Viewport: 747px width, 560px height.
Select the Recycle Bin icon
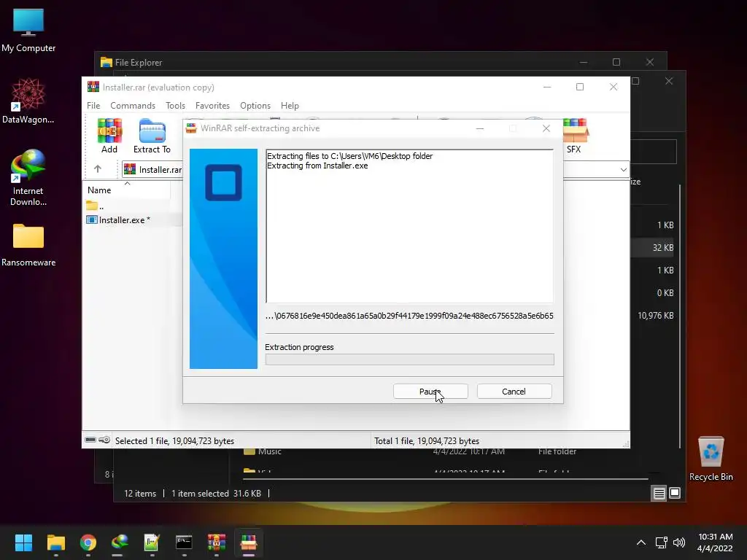[x=711, y=459]
